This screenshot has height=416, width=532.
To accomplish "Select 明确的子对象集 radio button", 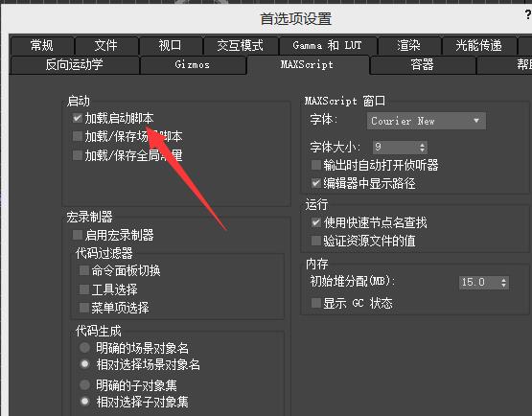I will click(x=84, y=384).
